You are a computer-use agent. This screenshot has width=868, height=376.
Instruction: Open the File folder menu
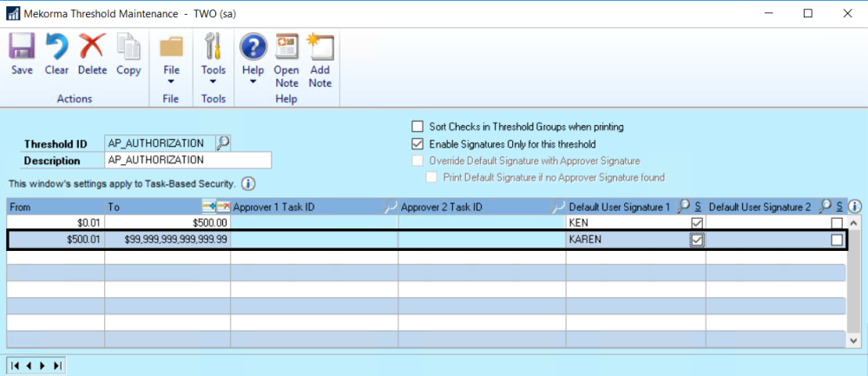coord(171,47)
